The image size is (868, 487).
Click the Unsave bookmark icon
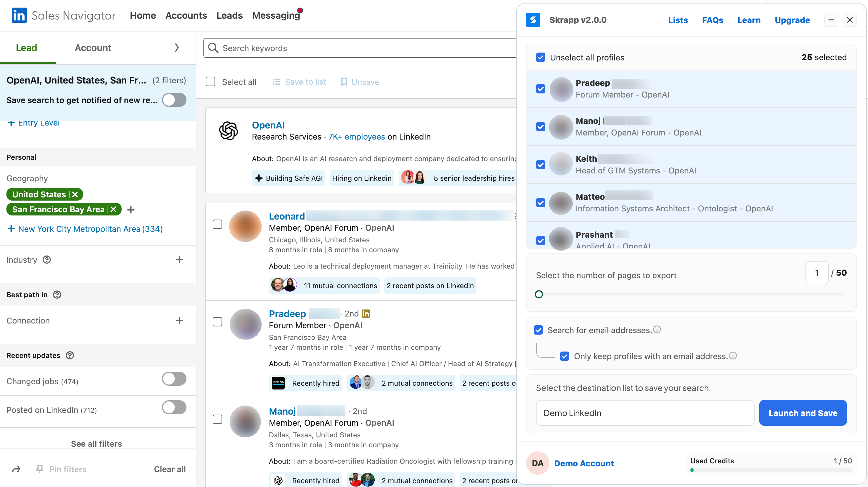[x=344, y=82]
